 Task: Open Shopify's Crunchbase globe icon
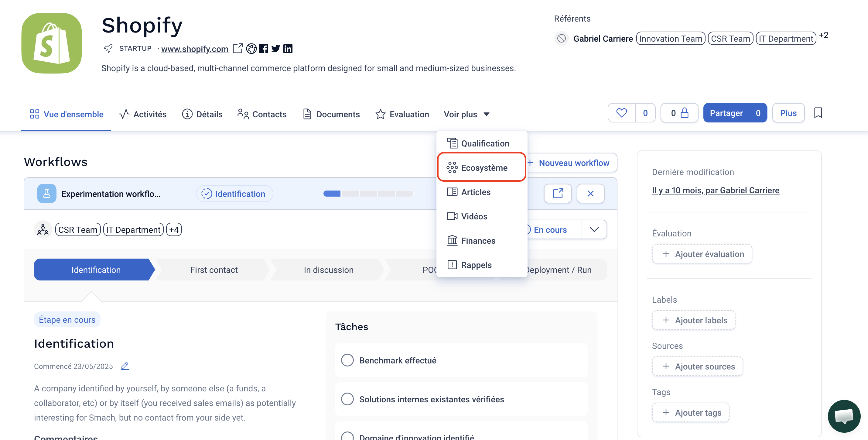click(x=251, y=49)
